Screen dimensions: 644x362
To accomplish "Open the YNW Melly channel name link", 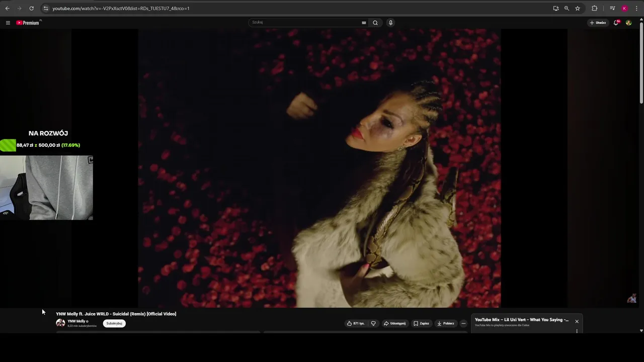I will click(x=76, y=321).
